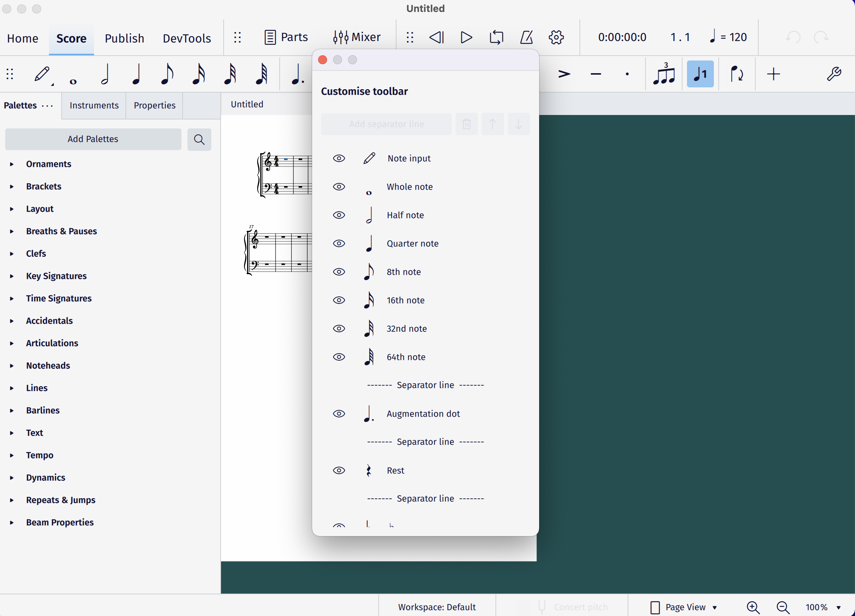
Task: Click the Add Palettes button
Action: pos(93,139)
